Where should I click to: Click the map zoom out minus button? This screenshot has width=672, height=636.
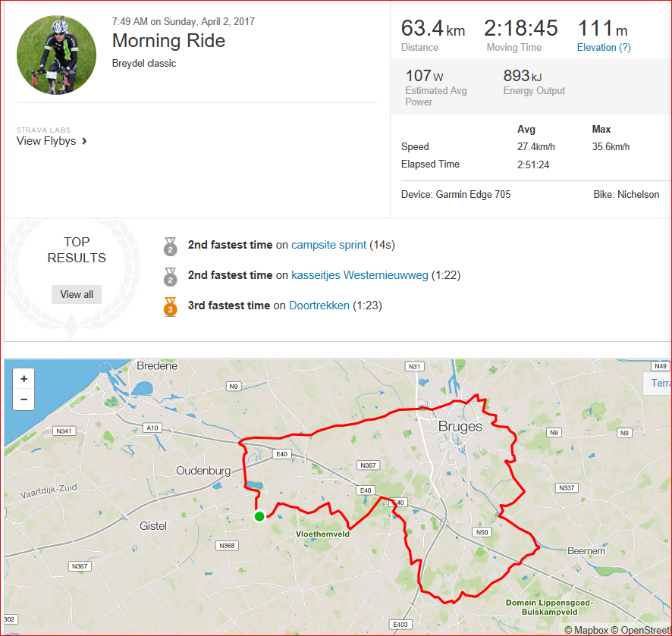point(24,399)
